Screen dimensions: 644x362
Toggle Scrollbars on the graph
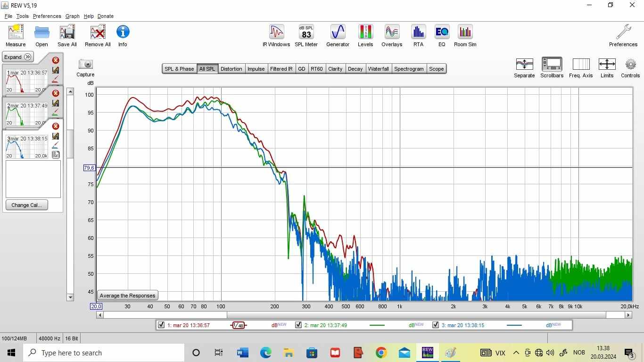tap(552, 68)
